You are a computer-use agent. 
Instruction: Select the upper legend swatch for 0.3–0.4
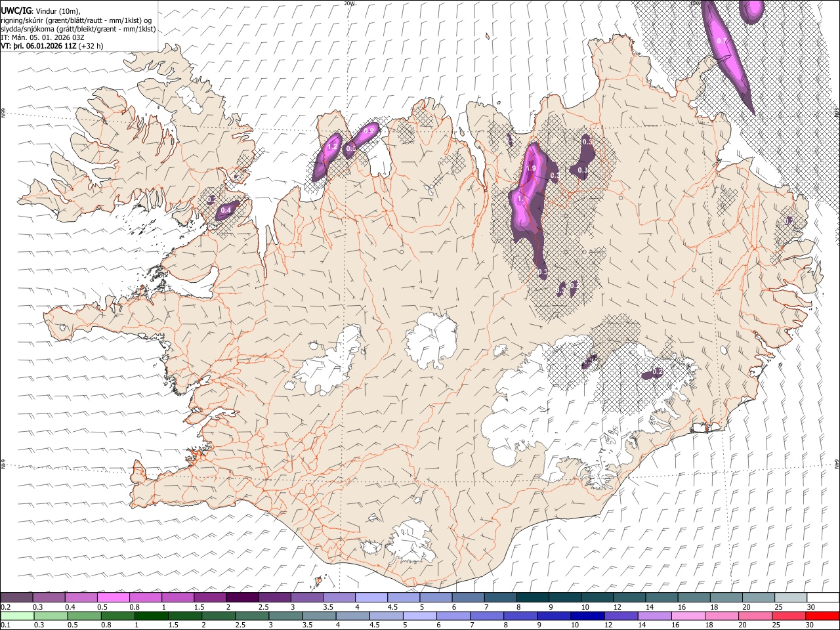(49, 597)
